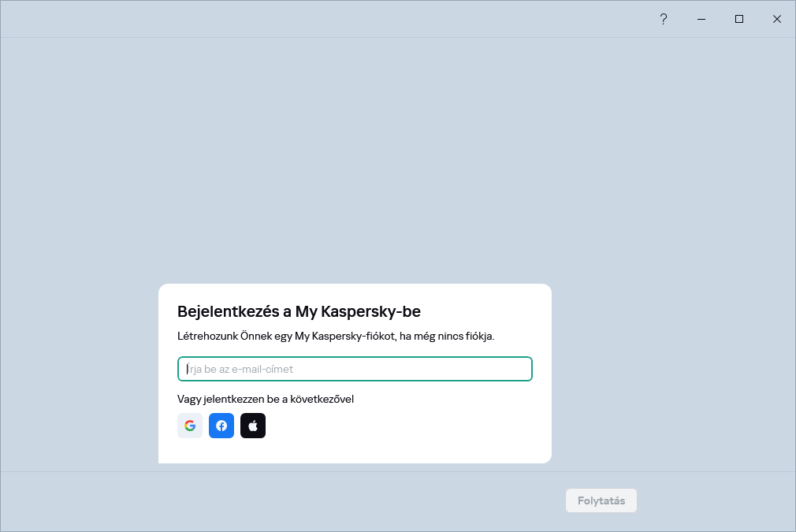Image resolution: width=796 pixels, height=532 pixels.
Task: Click the footer bar left of Folytatás
Action: (x=276, y=500)
